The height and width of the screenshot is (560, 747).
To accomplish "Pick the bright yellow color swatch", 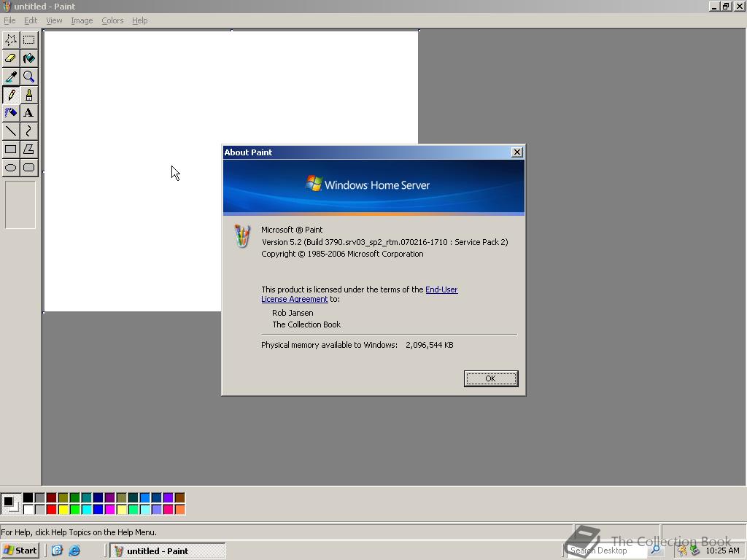I will [x=63, y=510].
